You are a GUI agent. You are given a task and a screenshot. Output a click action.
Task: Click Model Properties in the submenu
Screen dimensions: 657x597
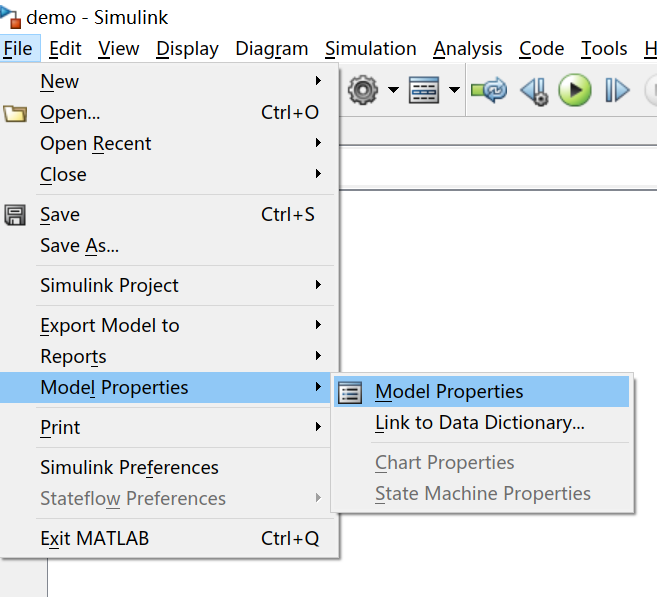coord(482,392)
